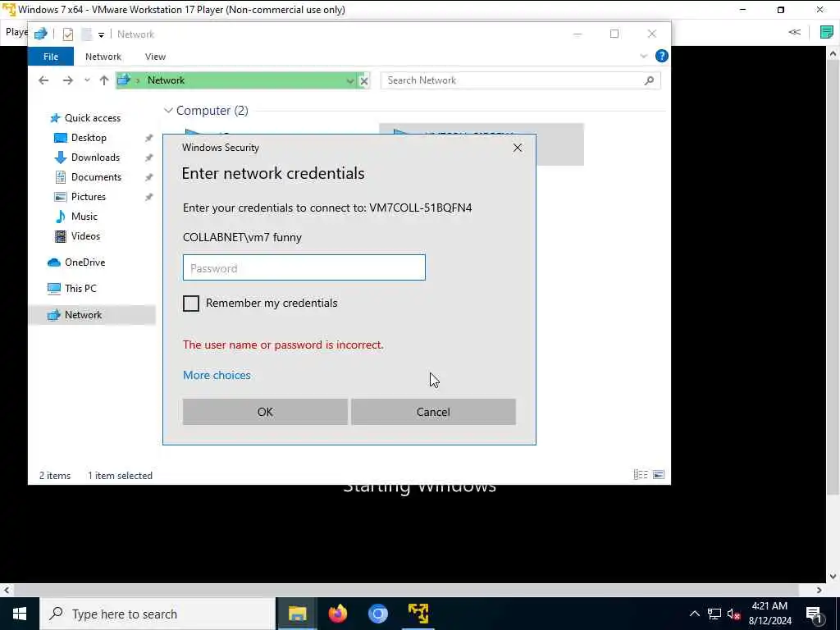840x630 pixels.
Task: Open Desktop in navigation pane
Action: (x=89, y=138)
